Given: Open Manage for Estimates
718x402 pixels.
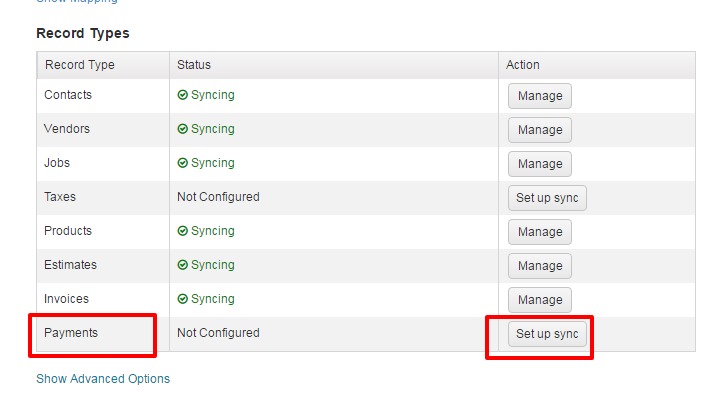Looking at the screenshot, I should coord(539,266).
